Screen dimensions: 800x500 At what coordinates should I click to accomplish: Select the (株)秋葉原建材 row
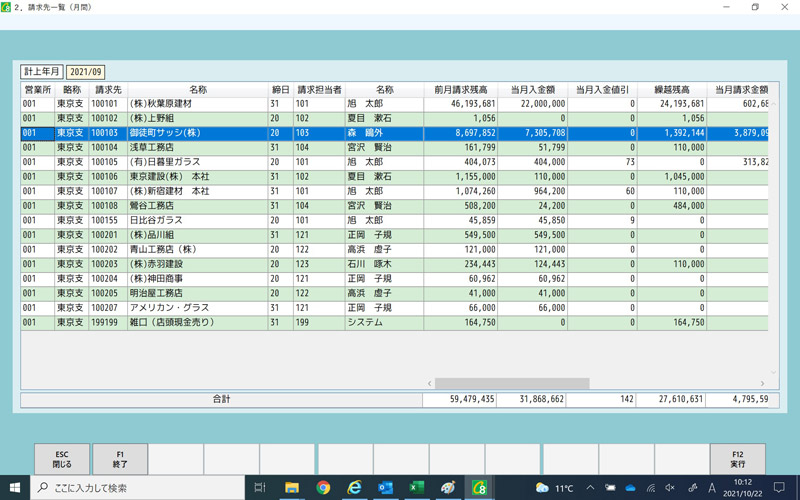[x=394, y=104]
